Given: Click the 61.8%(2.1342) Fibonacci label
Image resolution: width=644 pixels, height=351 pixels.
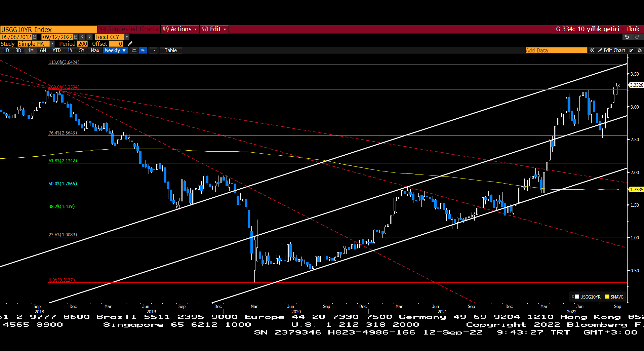Looking at the screenshot, I should click(x=63, y=161).
